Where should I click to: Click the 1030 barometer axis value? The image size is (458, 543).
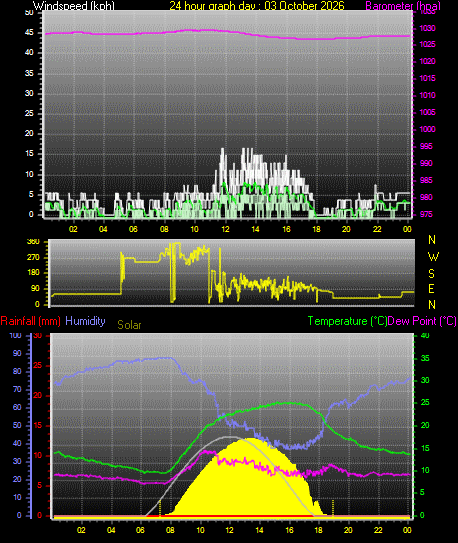pyautogui.click(x=428, y=28)
